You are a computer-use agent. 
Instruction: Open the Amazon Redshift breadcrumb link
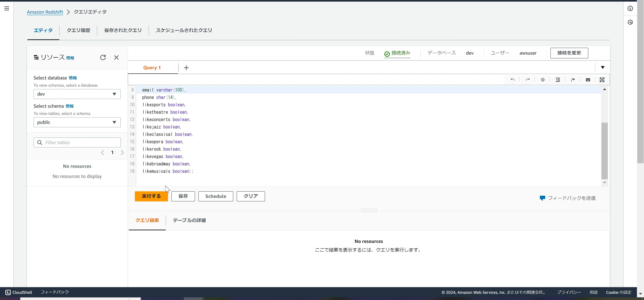point(45,12)
